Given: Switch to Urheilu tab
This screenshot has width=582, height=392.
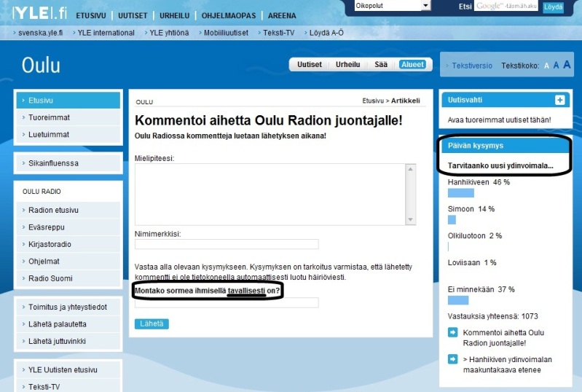Looking at the screenshot, I should (x=347, y=64).
